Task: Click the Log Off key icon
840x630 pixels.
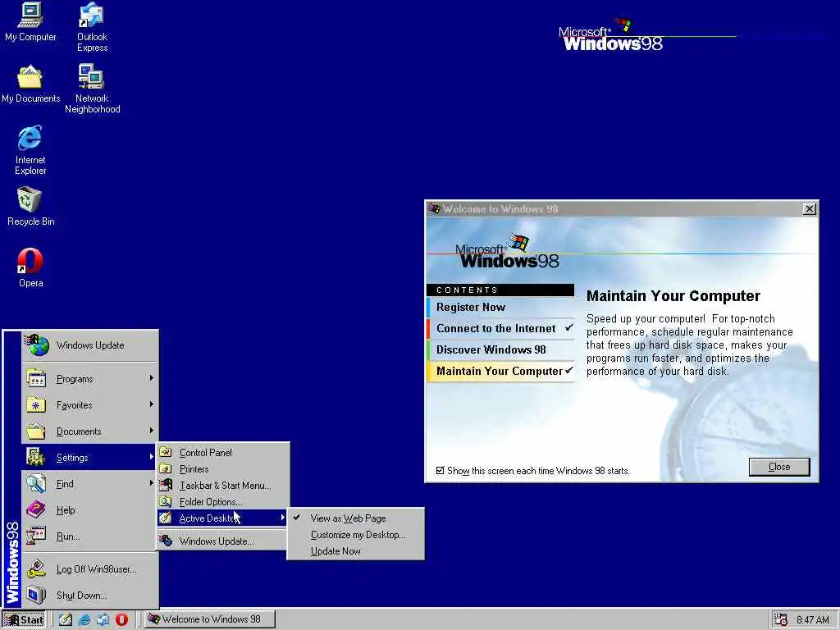Action: tap(36, 569)
